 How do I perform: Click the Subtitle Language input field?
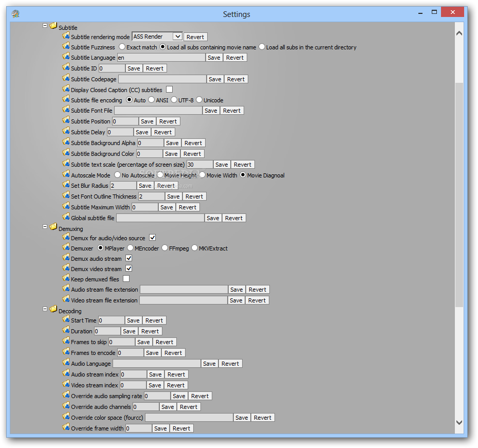(161, 58)
